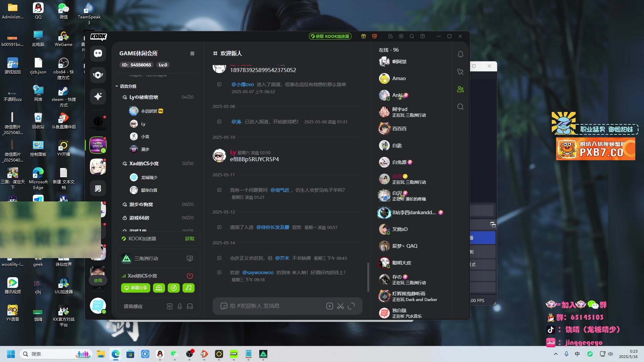The image size is (644, 362).
Task: Open 语音感应 voice mode selector
Action: click(133, 306)
